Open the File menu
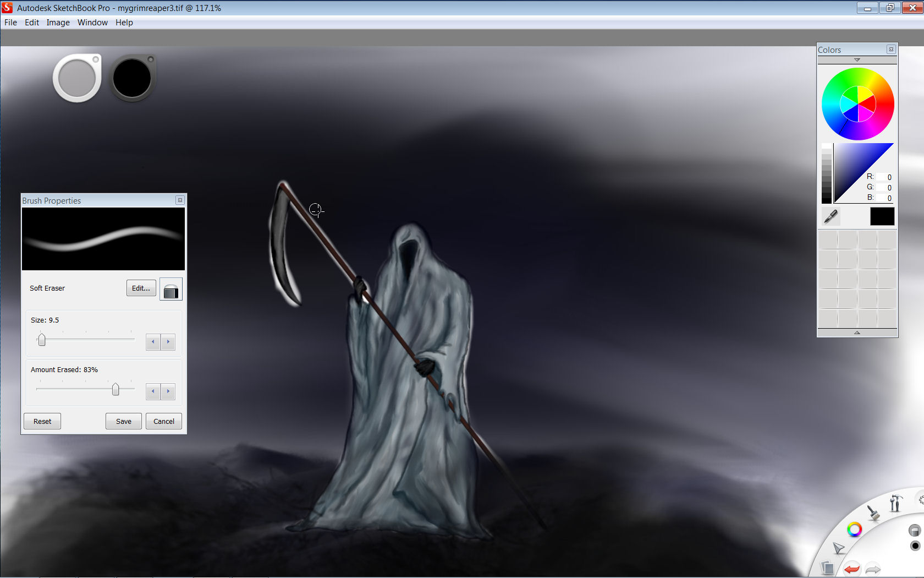 coord(10,23)
